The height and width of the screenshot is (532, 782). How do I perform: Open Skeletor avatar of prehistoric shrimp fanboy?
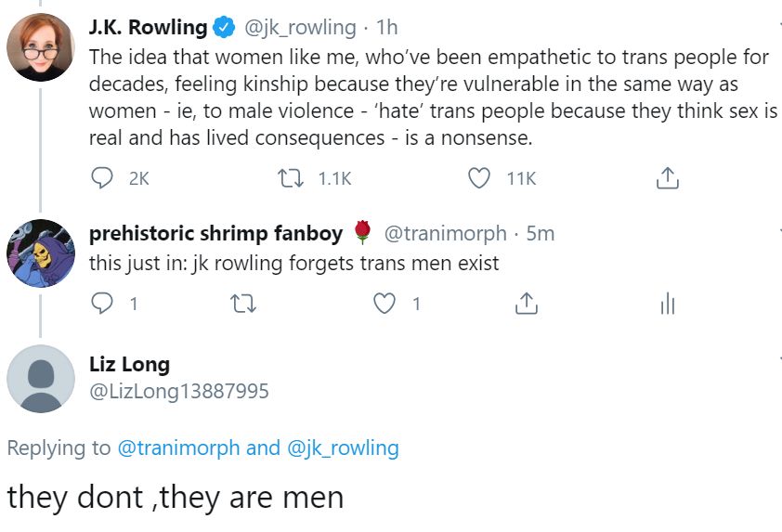pos(40,253)
